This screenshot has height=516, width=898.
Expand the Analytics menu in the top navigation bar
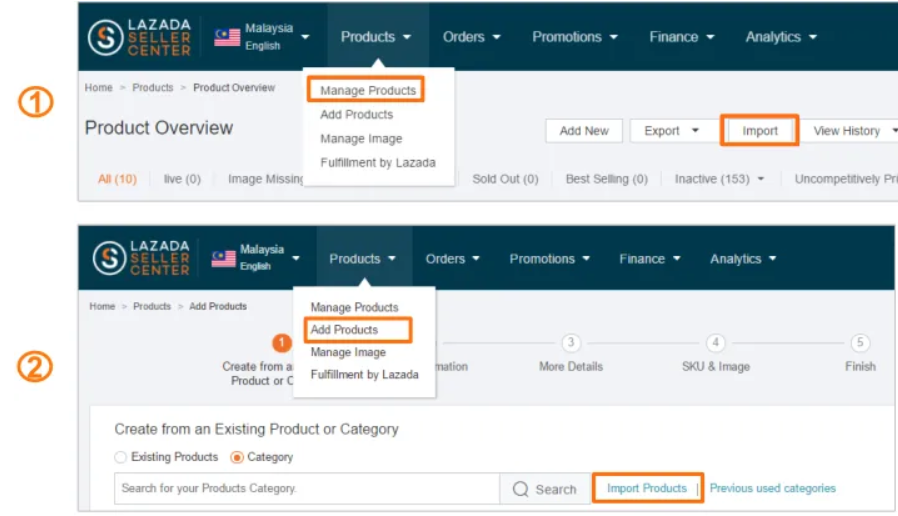(x=781, y=37)
